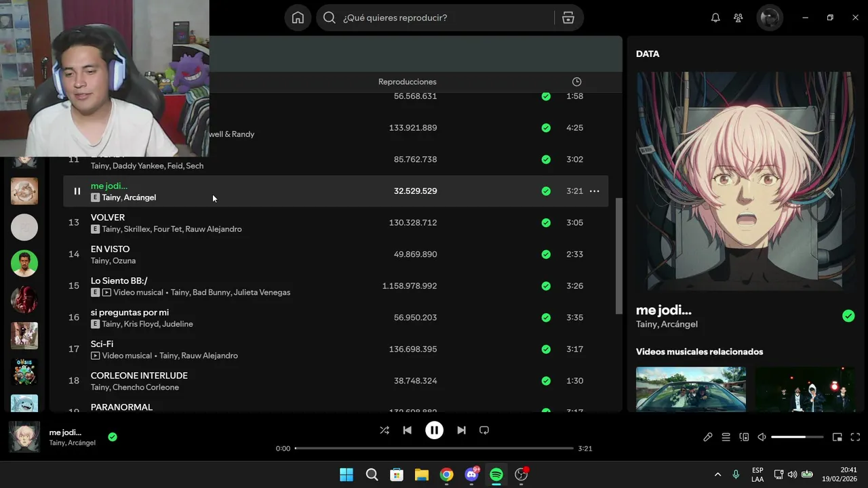Open the red artwork item in left sidebar
This screenshot has height=488, width=868.
point(24,300)
